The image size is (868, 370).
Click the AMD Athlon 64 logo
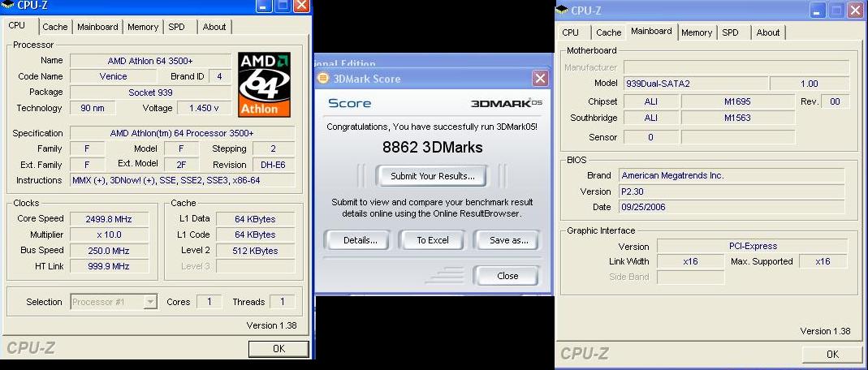[264, 84]
